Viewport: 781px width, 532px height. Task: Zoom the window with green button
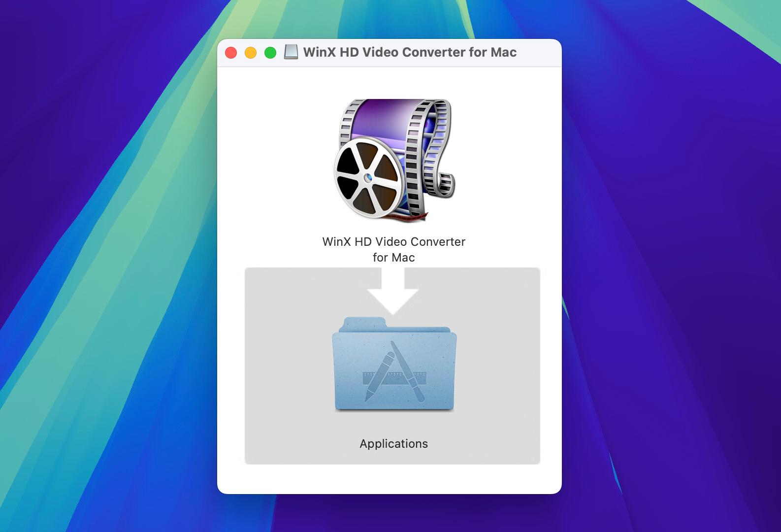coord(270,53)
